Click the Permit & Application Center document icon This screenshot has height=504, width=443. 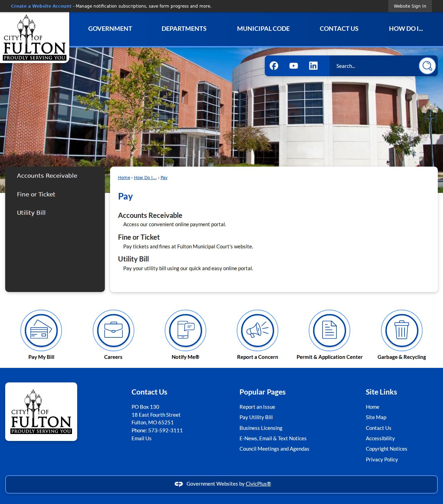(329, 330)
